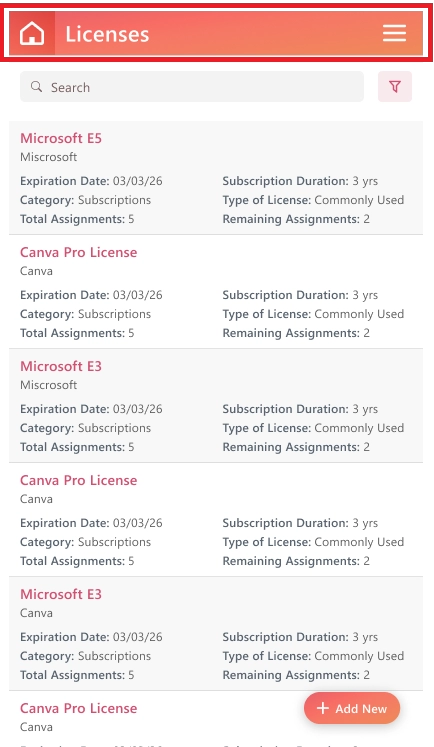This screenshot has width=434, height=747.
Task: Open the first Canva Pro License entry
Action: [x=79, y=252]
